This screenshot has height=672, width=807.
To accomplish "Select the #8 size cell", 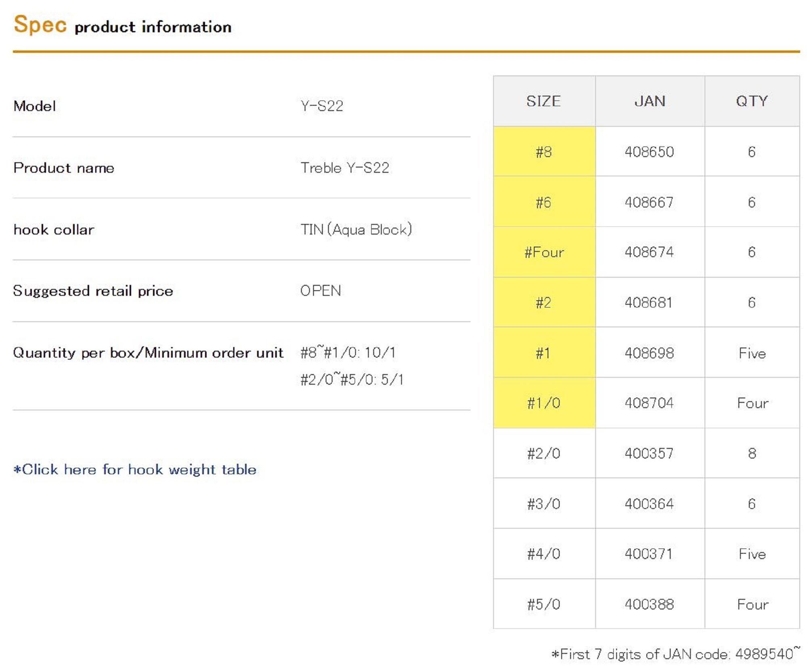I will 544,152.
